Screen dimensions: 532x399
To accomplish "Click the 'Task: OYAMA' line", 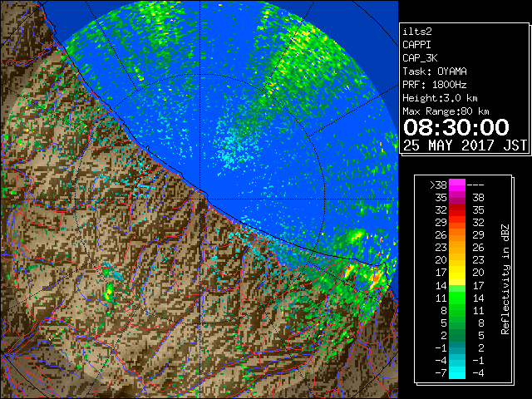I will coord(435,71).
